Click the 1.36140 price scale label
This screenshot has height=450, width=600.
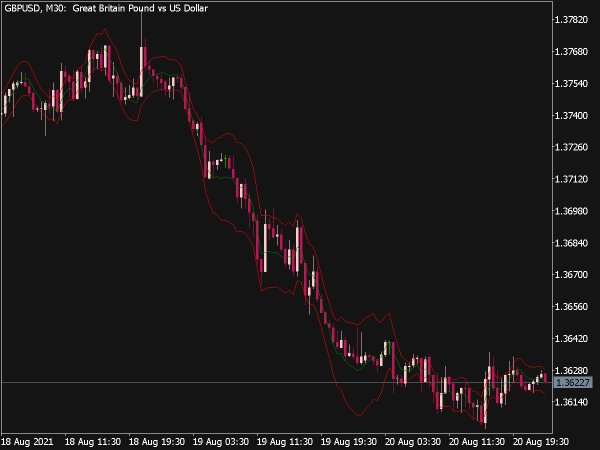[x=571, y=402]
